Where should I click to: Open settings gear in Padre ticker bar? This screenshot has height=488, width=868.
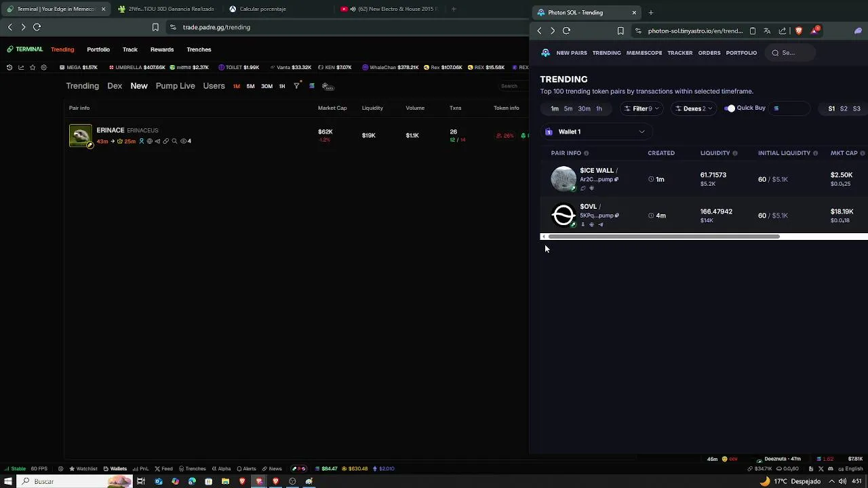[x=44, y=67]
